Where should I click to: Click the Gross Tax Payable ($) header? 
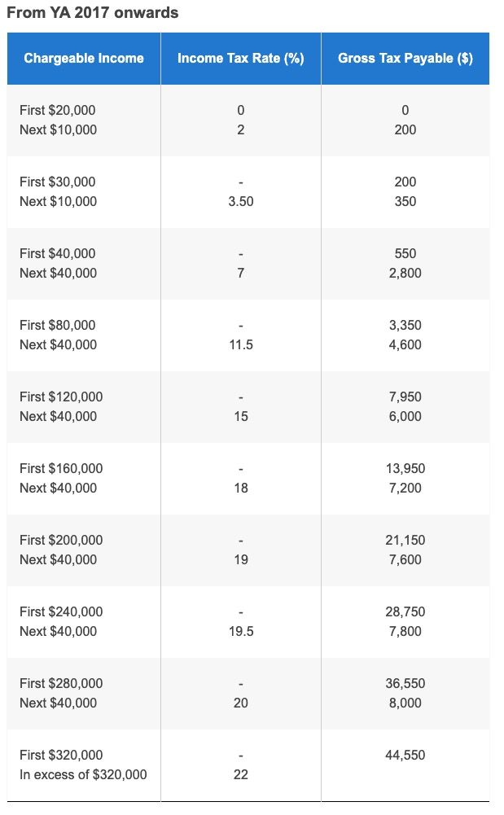click(405, 59)
